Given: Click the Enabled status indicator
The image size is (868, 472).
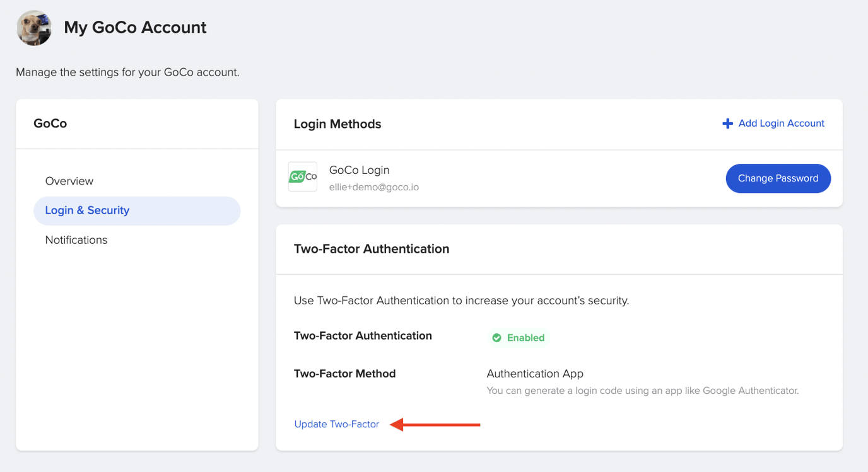Looking at the screenshot, I should click(519, 338).
